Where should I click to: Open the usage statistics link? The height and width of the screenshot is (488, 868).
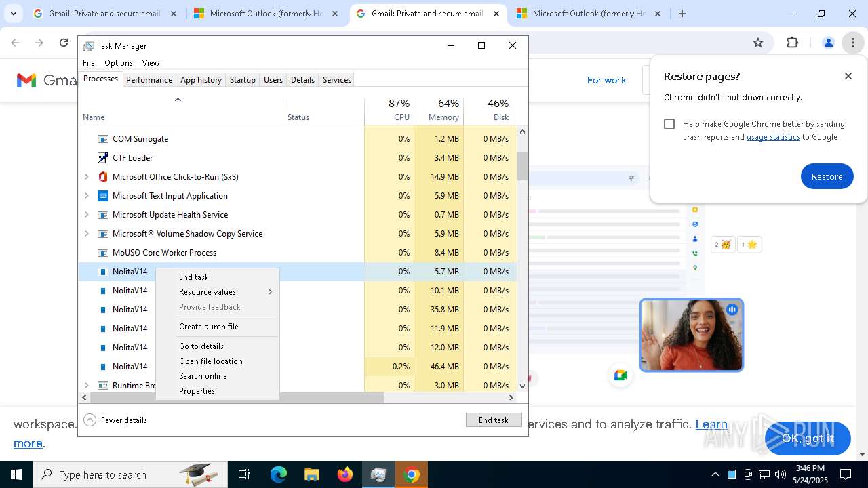coord(773,137)
